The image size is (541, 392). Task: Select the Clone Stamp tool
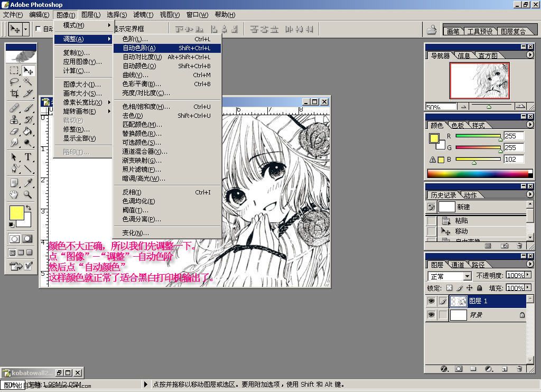14,120
